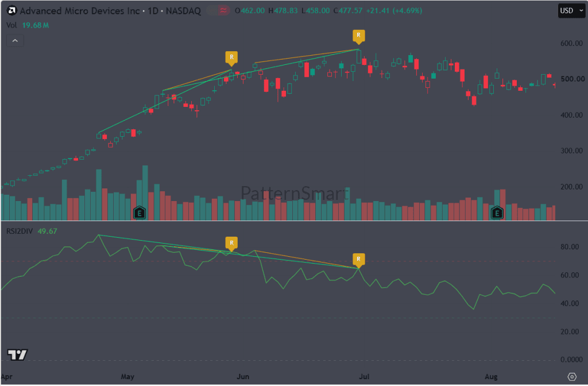Click the change value +21.41 (+4.69%)
This screenshot has height=386, width=588.
pyautogui.click(x=394, y=10)
